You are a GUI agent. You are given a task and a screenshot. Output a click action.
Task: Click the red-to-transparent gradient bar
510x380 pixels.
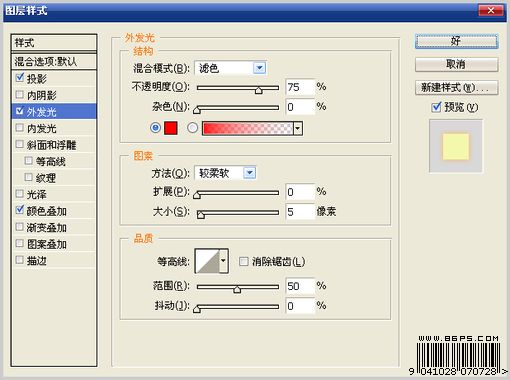point(248,128)
